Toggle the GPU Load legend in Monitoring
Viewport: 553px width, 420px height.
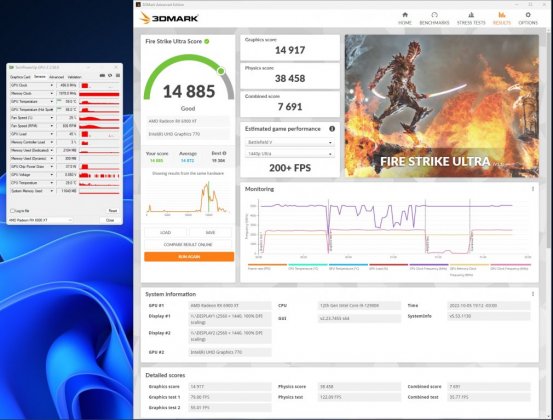pyautogui.click(x=388, y=267)
